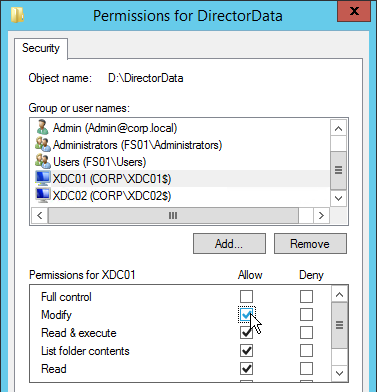The width and height of the screenshot is (377, 392).
Task: Select the Admin user icon
Action: [43, 127]
